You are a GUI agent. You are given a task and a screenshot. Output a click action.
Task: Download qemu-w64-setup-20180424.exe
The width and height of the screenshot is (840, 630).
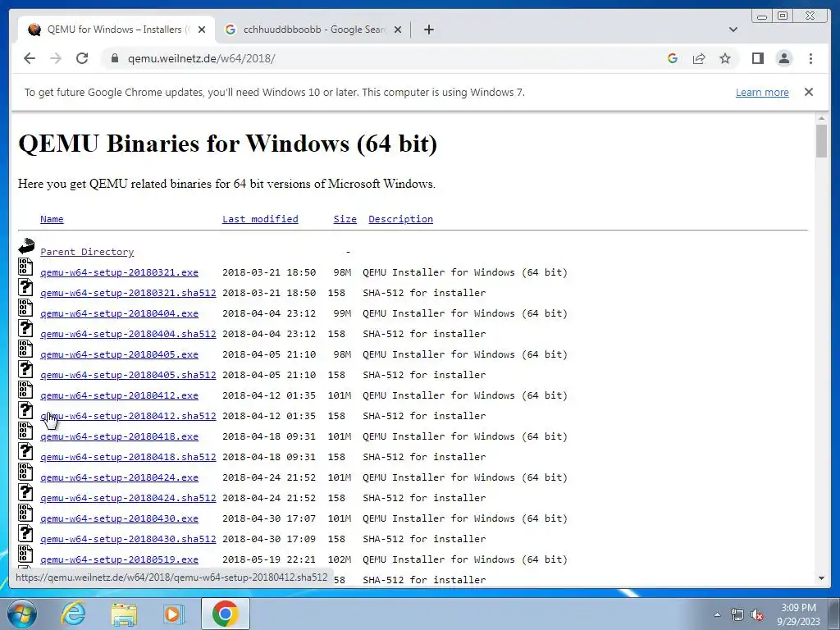pyautogui.click(x=119, y=477)
